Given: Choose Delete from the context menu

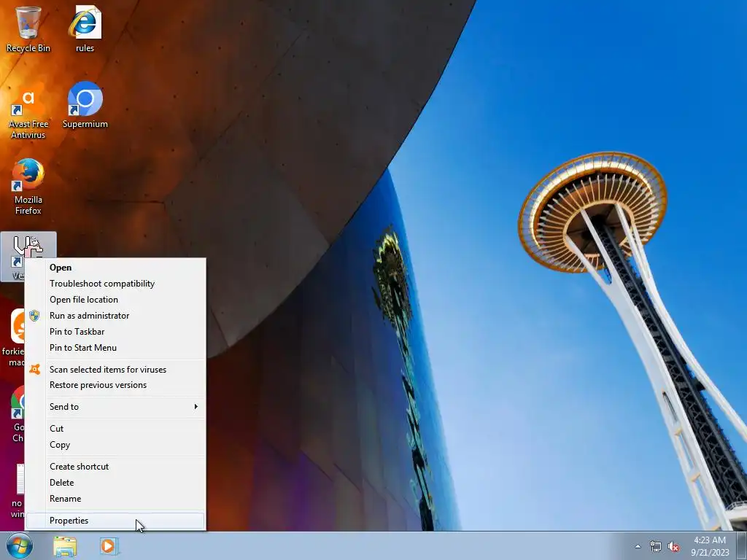Looking at the screenshot, I should [115, 483].
